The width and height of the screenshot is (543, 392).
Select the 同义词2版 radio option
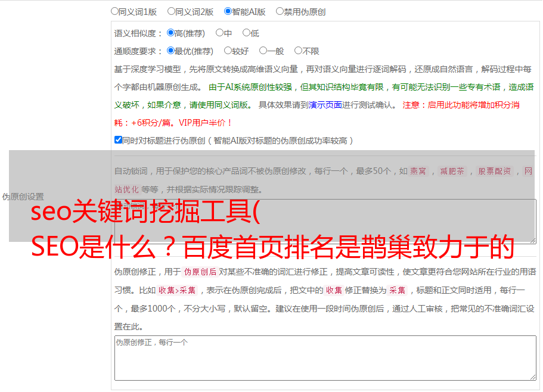point(171,11)
